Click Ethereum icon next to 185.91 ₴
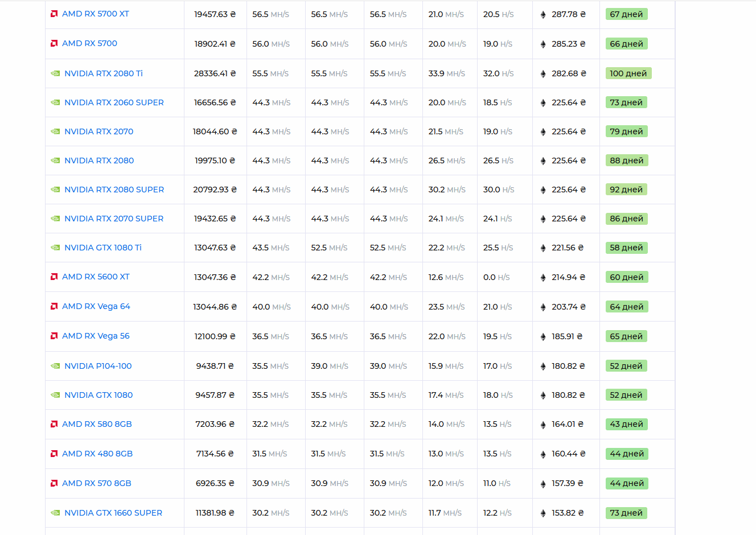Screen dimensions: 756x535 (x=543, y=337)
